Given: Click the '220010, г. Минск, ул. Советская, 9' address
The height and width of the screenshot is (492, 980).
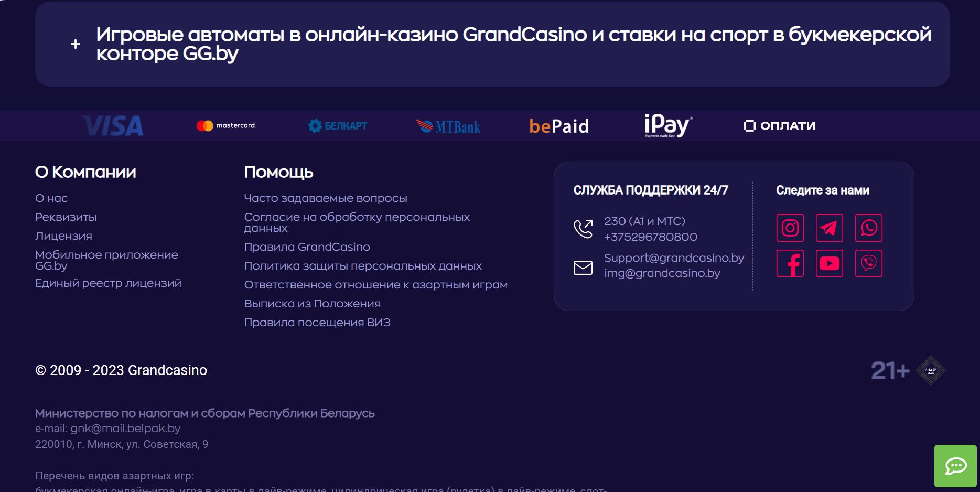Looking at the screenshot, I should pyautogui.click(x=122, y=444).
